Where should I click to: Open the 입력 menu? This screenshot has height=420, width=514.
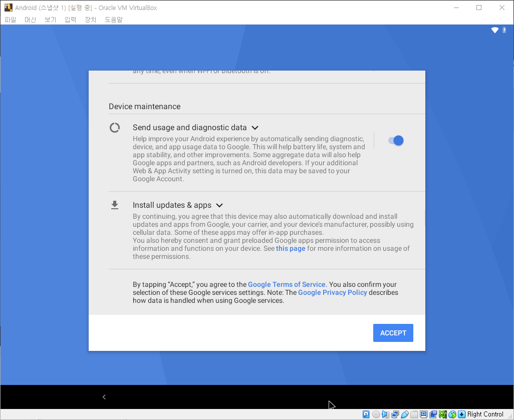71,20
